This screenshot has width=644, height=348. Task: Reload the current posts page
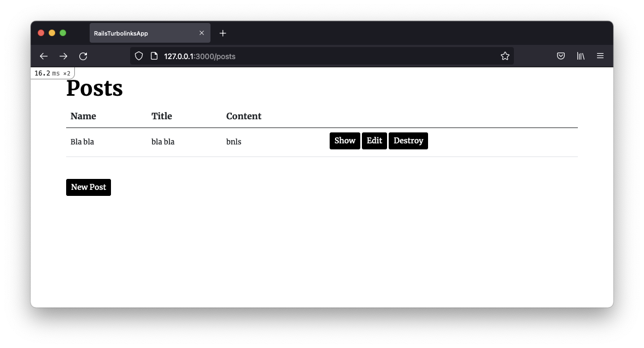pyautogui.click(x=83, y=56)
